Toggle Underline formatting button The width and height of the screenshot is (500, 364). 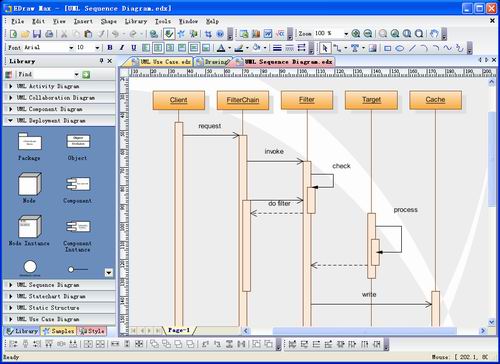134,48
